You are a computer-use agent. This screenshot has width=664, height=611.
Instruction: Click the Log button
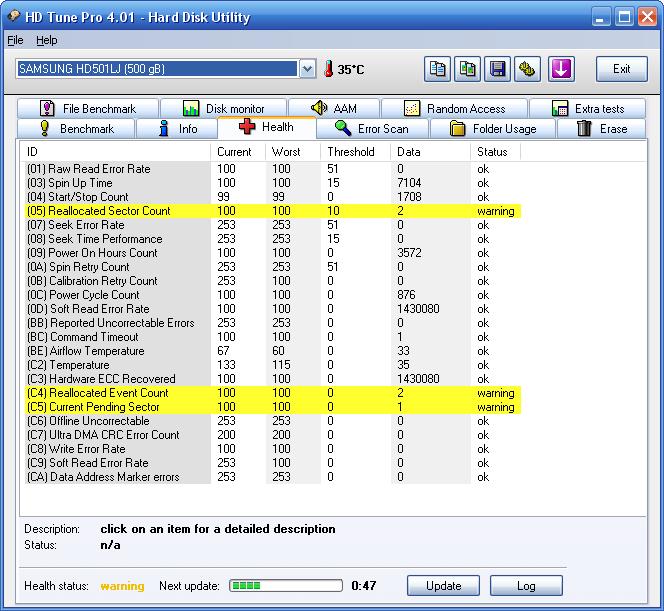tap(526, 586)
